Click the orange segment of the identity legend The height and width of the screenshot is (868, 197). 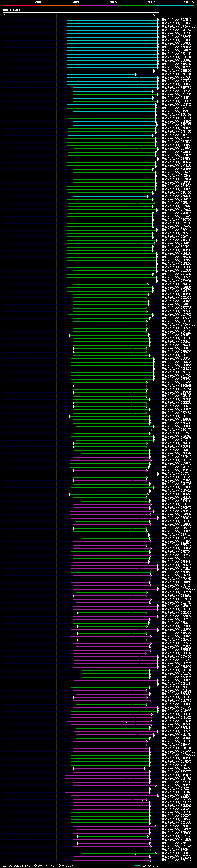point(60,6)
